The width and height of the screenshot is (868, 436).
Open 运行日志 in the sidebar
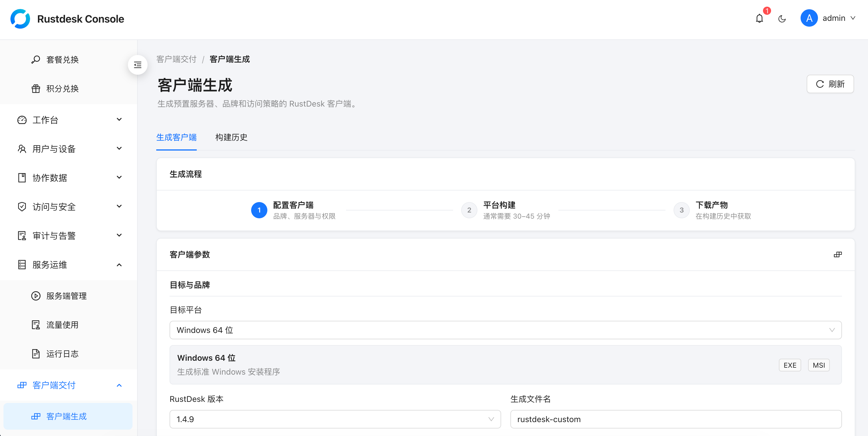67,354
